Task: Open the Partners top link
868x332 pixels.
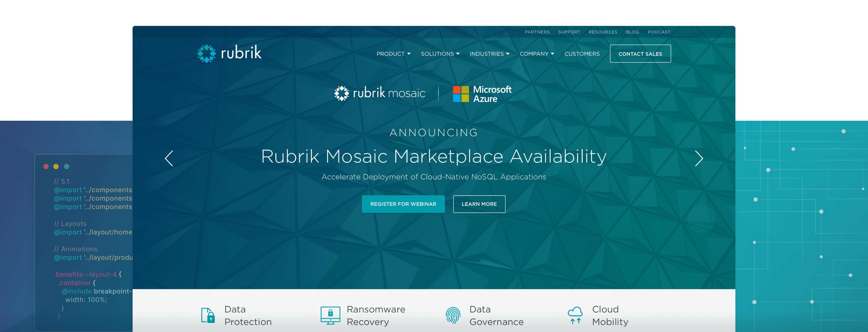Action: [x=537, y=32]
